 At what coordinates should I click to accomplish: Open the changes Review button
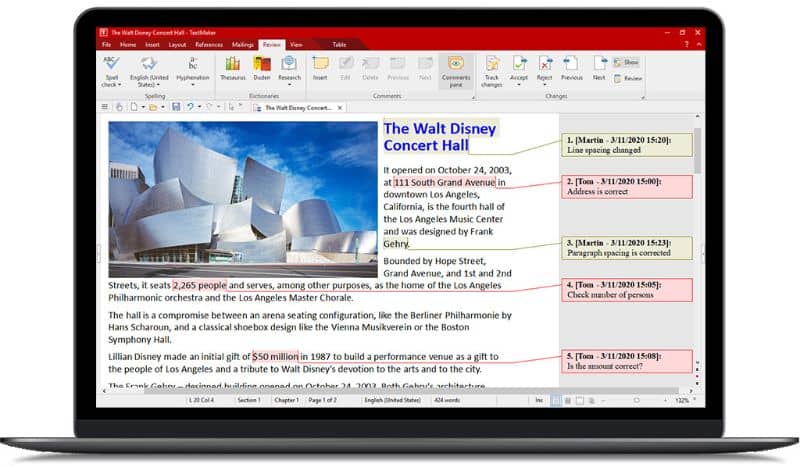[x=628, y=79]
